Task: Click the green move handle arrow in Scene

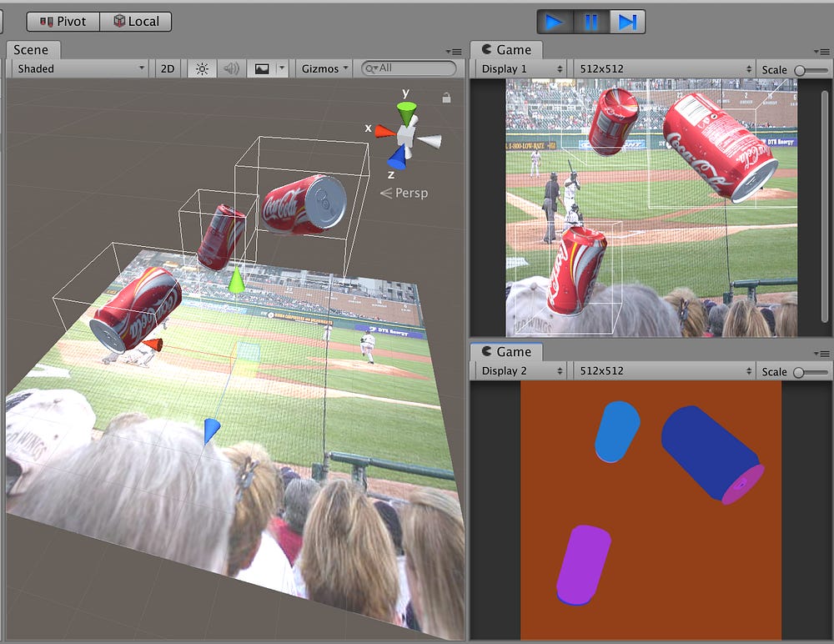Action: click(236, 280)
